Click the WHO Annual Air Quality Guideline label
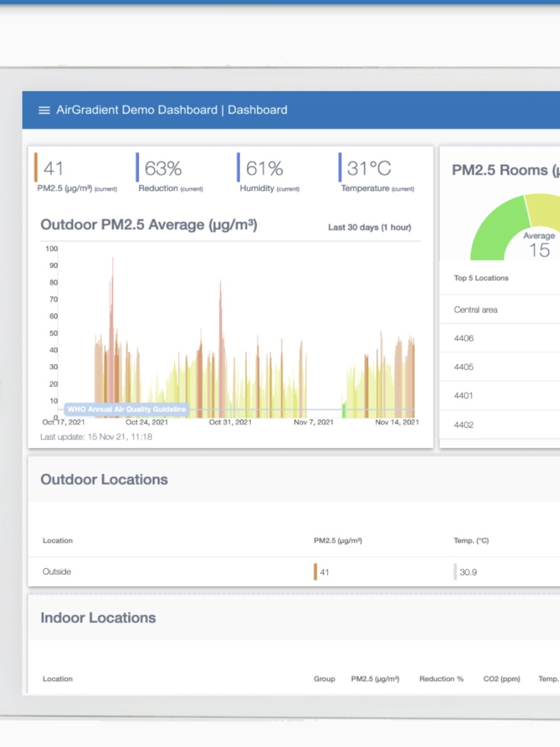Screen dimensions: 560x747 pyautogui.click(x=127, y=409)
